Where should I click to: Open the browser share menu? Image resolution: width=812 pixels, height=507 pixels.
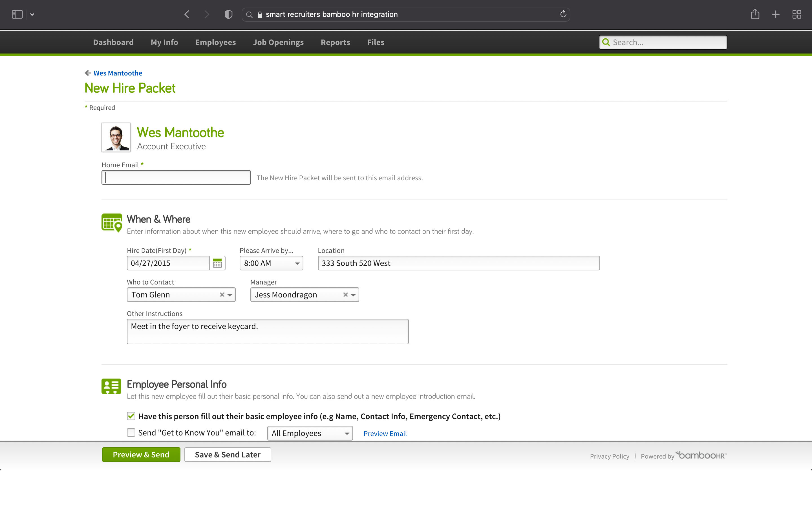pos(755,14)
